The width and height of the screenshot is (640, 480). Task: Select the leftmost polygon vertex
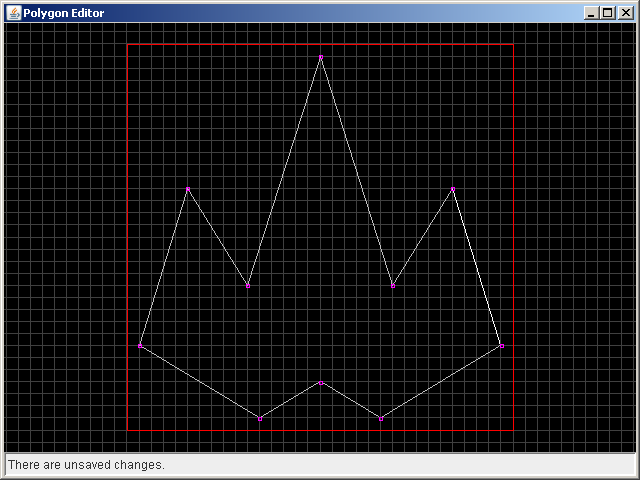click(x=140, y=345)
